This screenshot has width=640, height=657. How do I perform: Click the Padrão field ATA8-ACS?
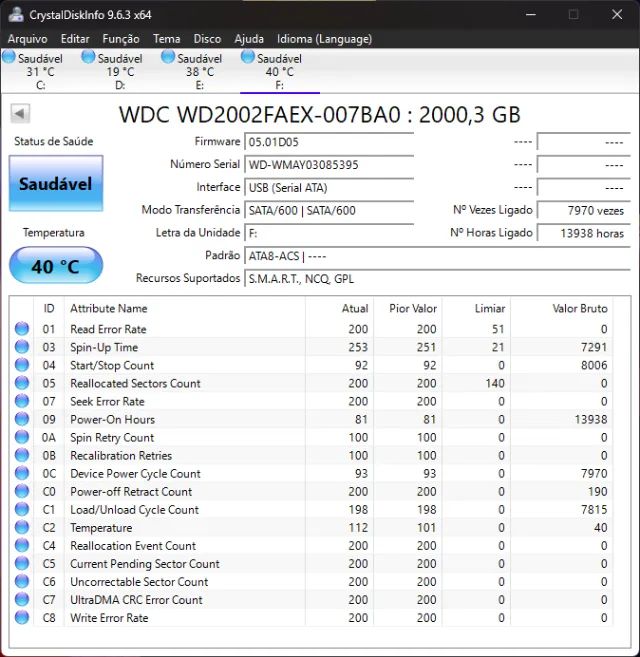click(x=437, y=256)
